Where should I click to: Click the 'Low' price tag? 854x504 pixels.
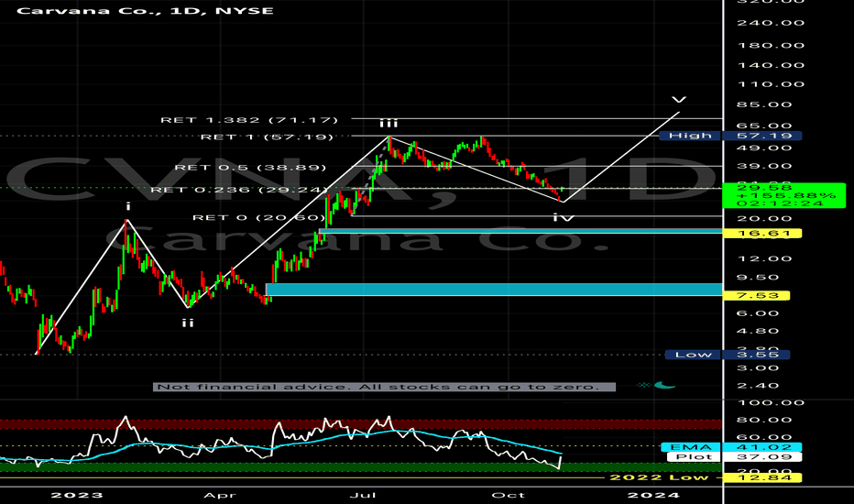[x=693, y=355]
